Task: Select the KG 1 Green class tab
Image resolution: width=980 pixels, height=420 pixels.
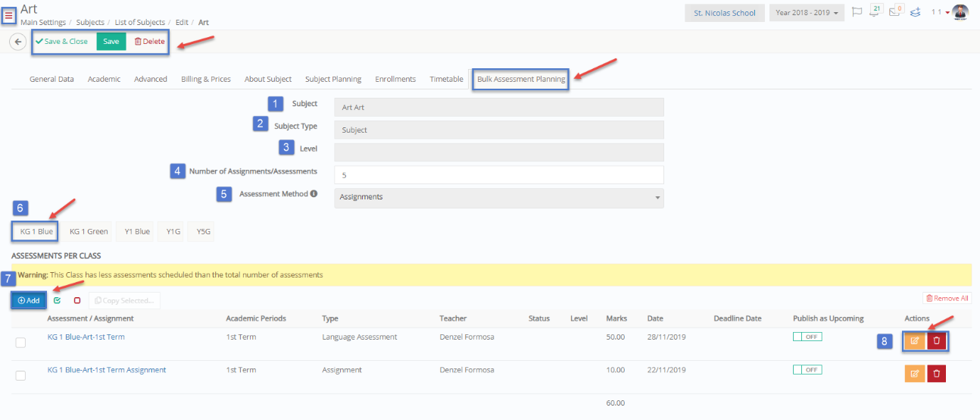Action: pyautogui.click(x=89, y=231)
